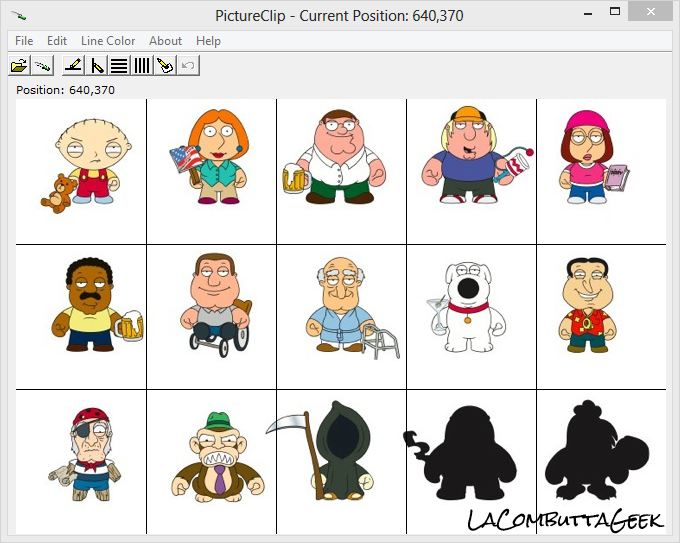This screenshot has width=680, height=543.
Task: Click the pirate with eye patch
Action: point(85,454)
